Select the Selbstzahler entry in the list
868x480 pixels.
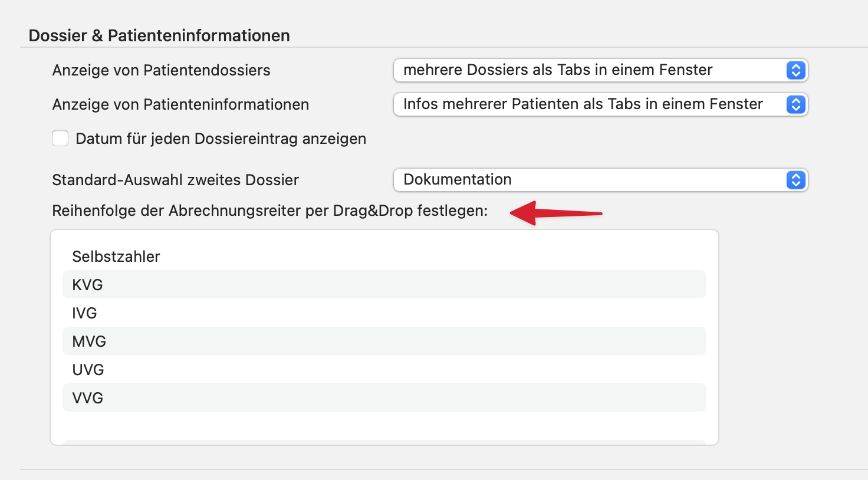116,257
